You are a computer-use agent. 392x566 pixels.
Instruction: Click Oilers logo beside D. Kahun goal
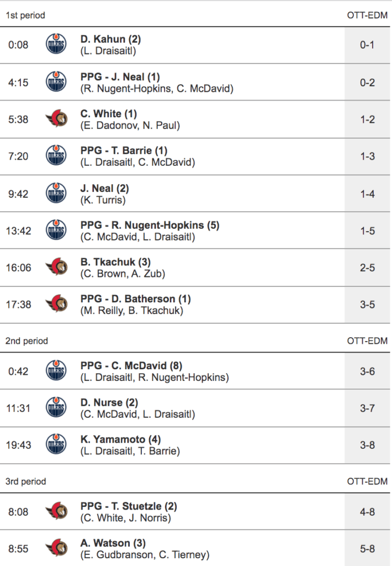pyautogui.click(x=56, y=45)
